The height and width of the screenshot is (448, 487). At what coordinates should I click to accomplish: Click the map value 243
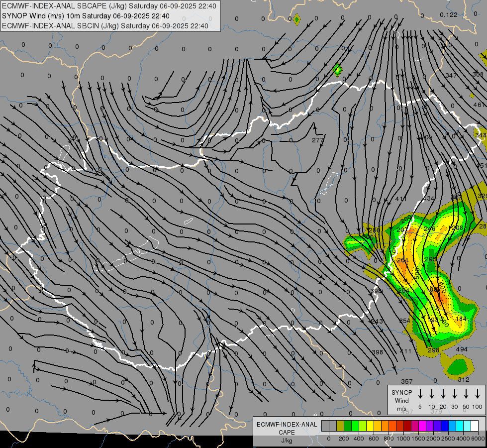point(377,321)
